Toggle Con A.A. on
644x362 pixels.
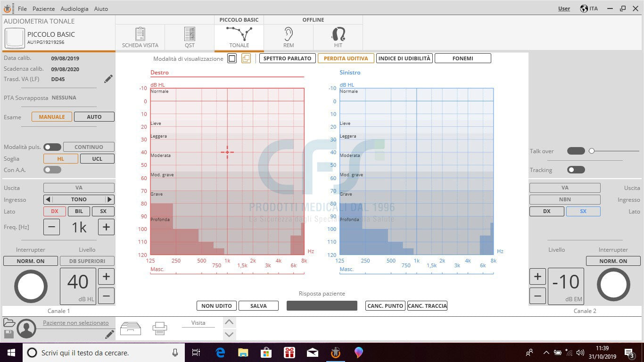(x=52, y=170)
